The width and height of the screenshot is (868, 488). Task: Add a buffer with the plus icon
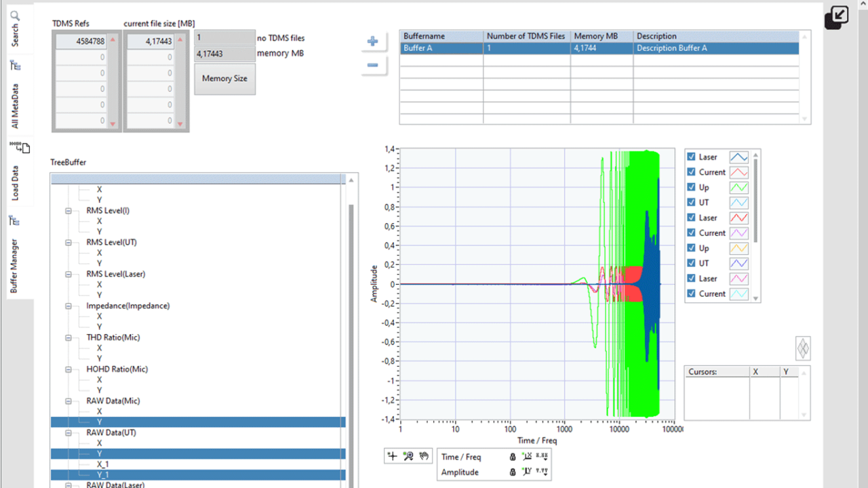(x=372, y=41)
